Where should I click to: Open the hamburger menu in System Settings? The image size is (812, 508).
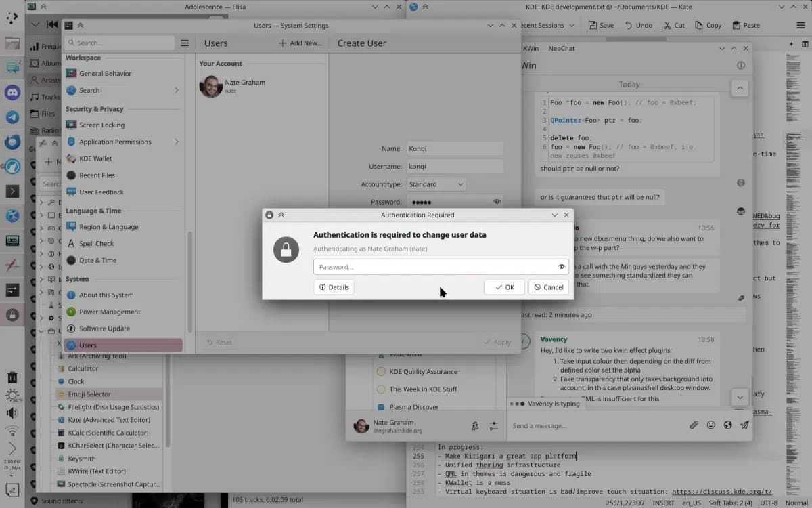pos(185,43)
